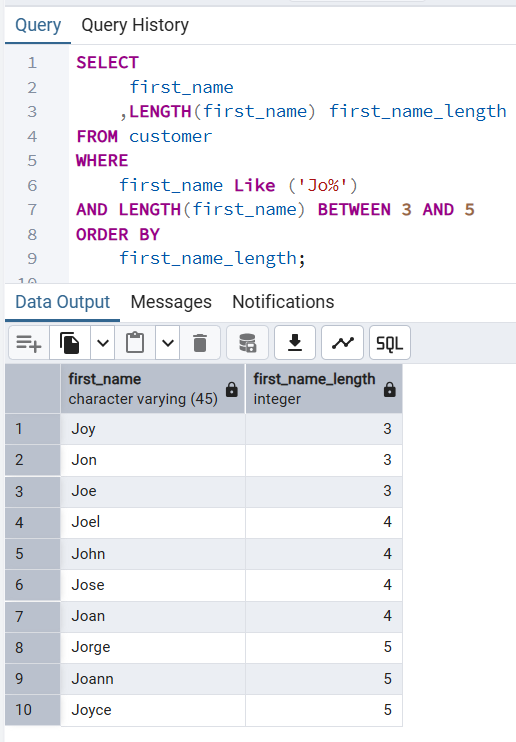The width and height of the screenshot is (516, 742).
Task: Switch to the Query tab
Action: point(38,25)
